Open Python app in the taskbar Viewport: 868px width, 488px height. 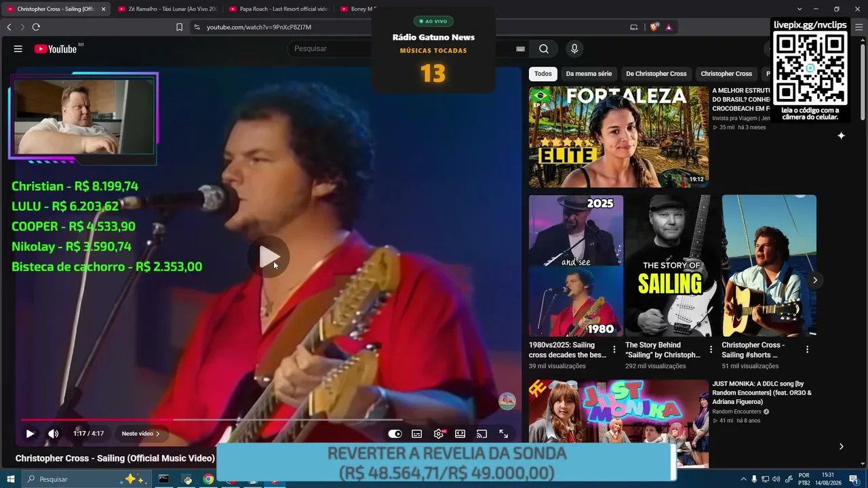click(188, 479)
